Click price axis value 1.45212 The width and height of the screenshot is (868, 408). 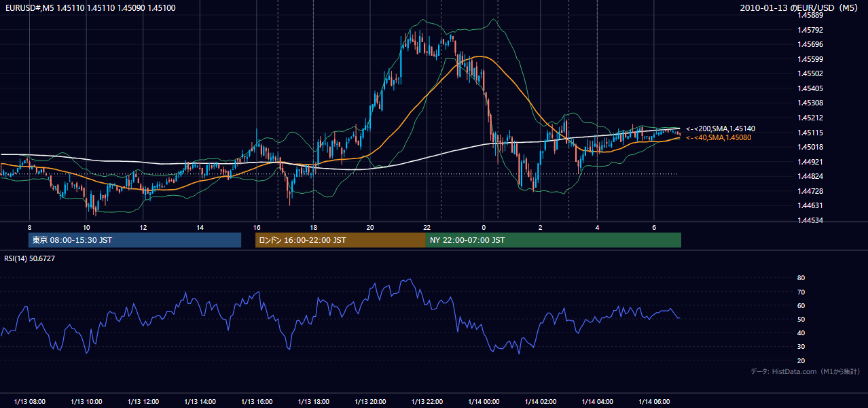point(810,118)
